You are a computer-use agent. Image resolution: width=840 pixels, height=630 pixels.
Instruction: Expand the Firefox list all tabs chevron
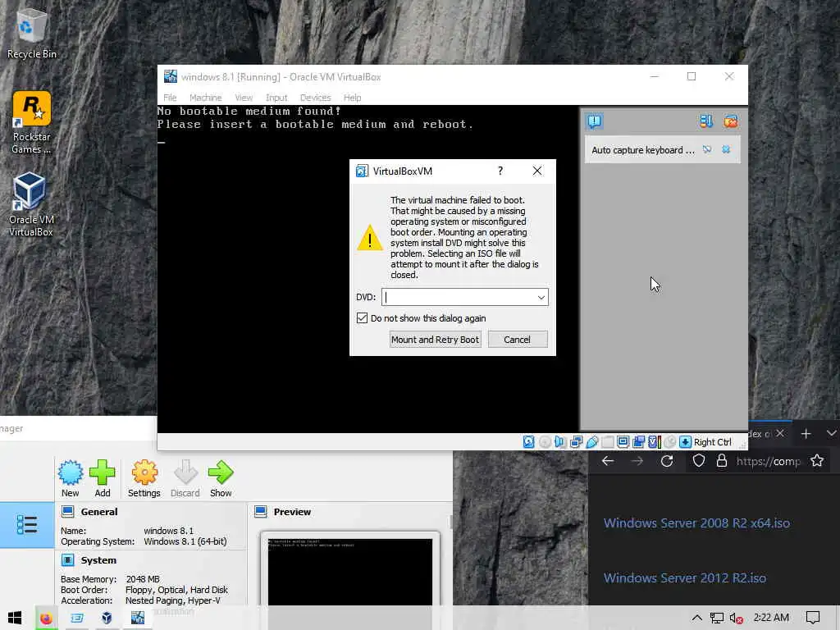tap(832, 433)
